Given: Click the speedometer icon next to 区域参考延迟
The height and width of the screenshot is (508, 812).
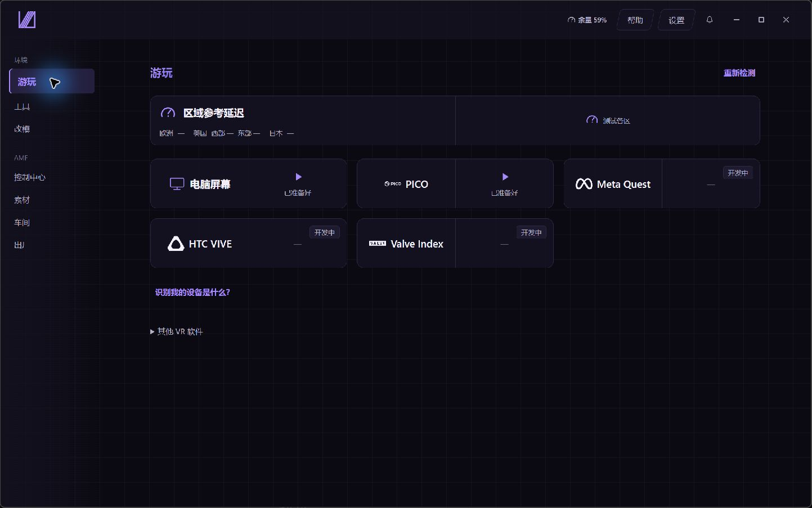Looking at the screenshot, I should click(168, 113).
